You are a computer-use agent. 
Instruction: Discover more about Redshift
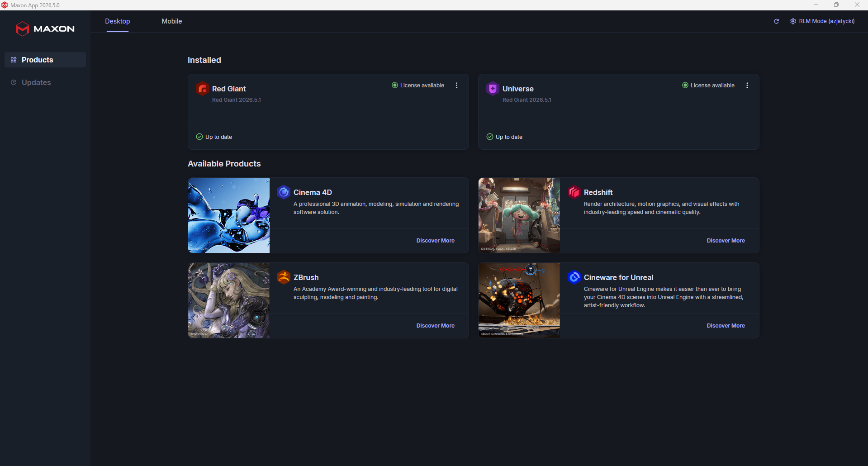click(726, 241)
